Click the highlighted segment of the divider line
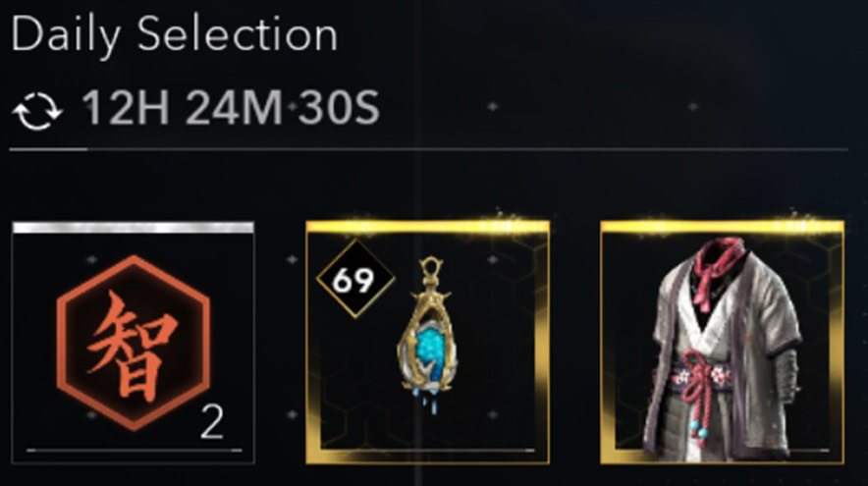 48,149
